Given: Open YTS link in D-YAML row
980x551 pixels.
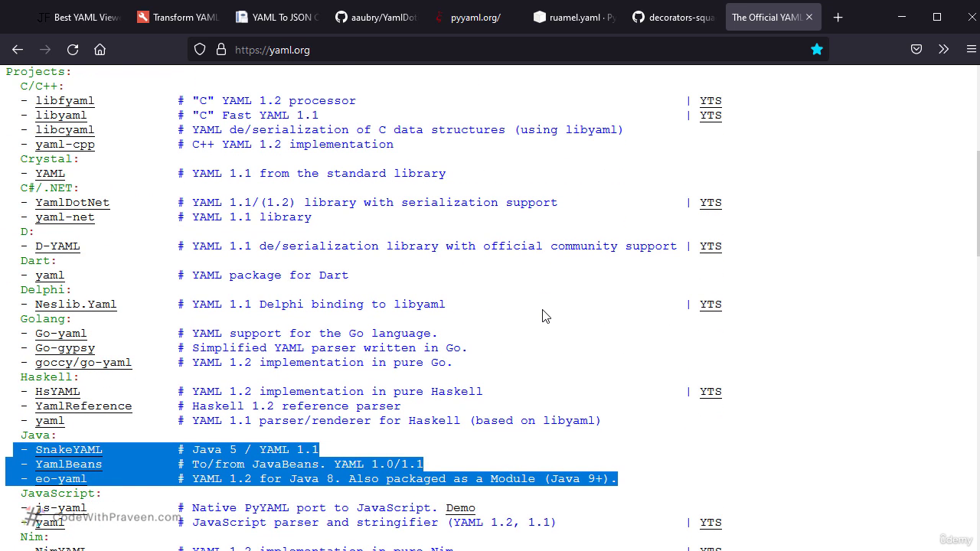Looking at the screenshot, I should (710, 246).
